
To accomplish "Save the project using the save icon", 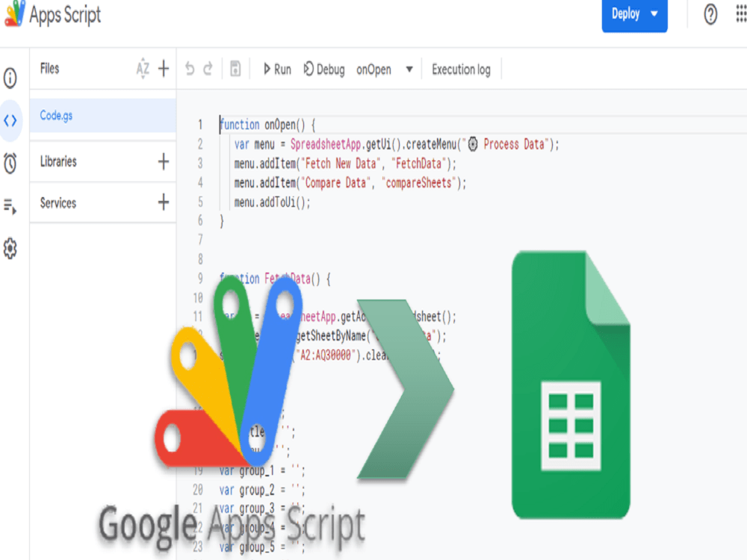I will pyautogui.click(x=235, y=69).
